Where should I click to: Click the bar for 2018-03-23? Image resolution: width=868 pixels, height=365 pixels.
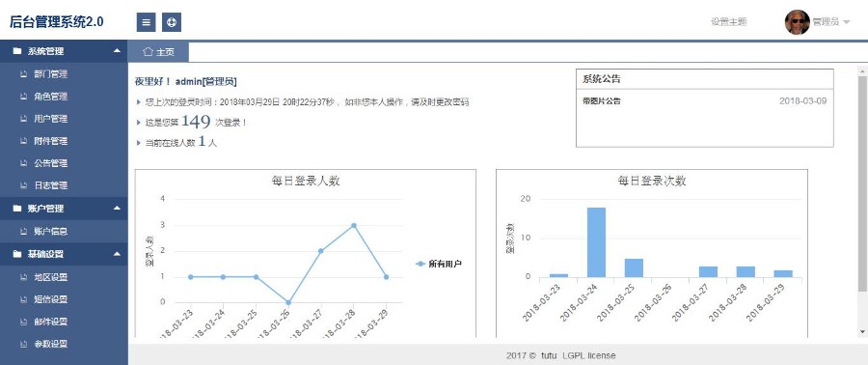coord(558,275)
